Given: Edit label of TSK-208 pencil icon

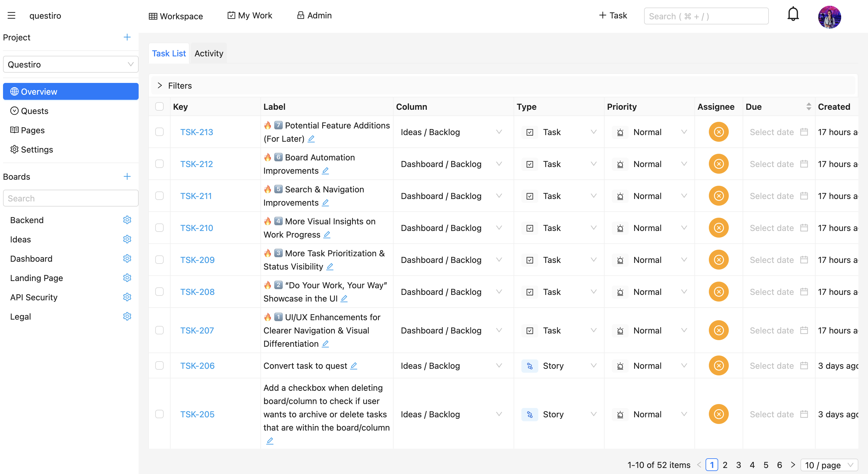Looking at the screenshot, I should (x=344, y=298).
